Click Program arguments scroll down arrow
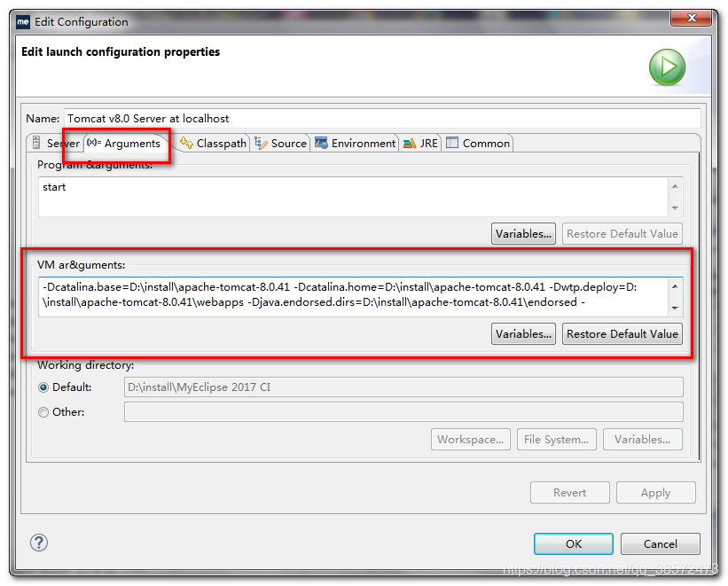The height and width of the screenshot is (586, 728). [x=675, y=207]
